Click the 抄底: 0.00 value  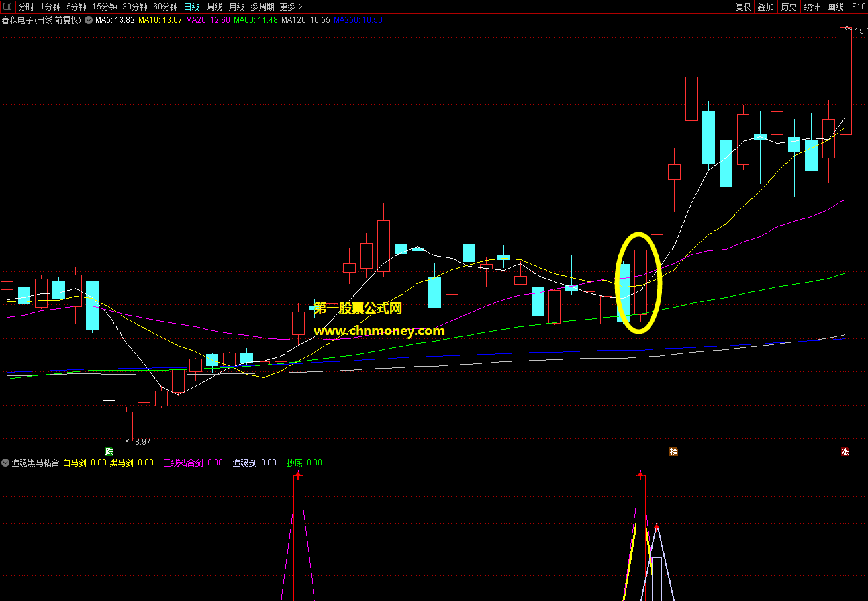[304, 463]
